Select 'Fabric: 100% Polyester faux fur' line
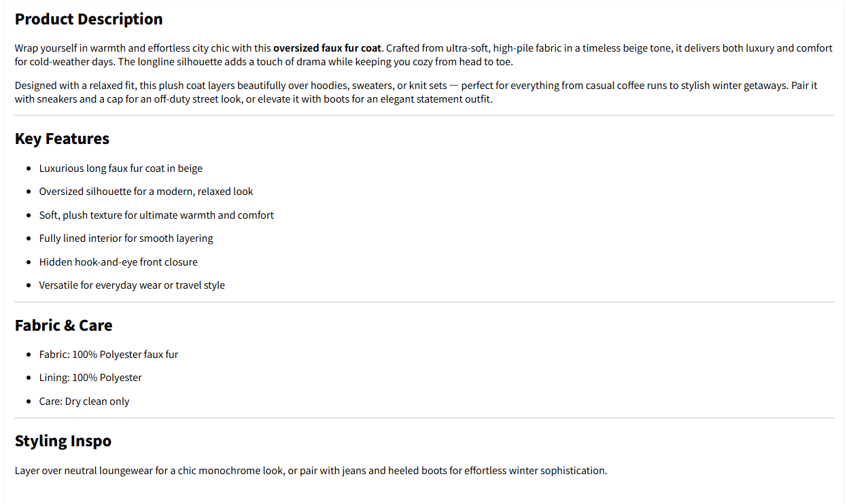The image size is (847, 504). (109, 355)
